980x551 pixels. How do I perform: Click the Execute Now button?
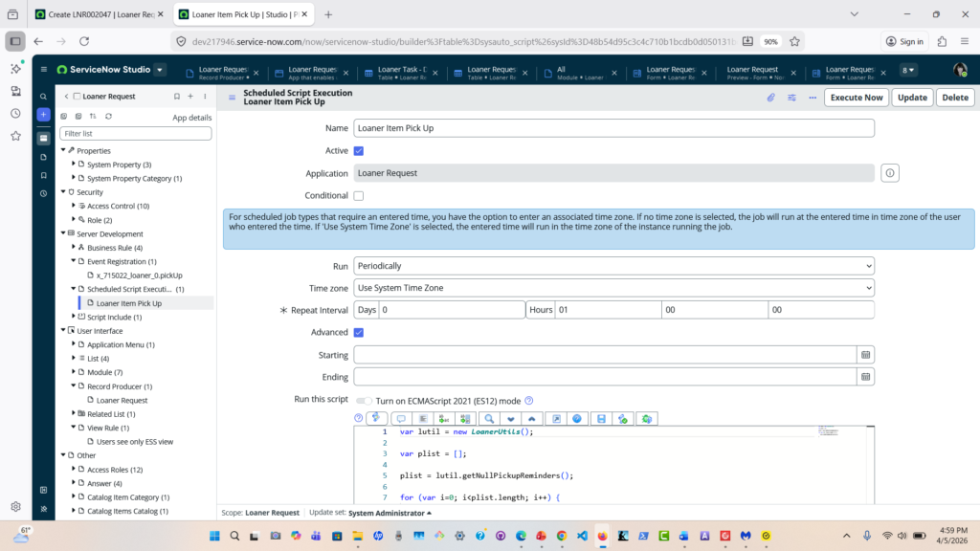coord(856,98)
